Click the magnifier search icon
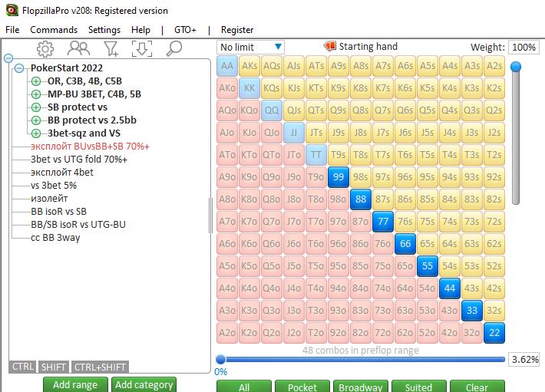The image size is (545, 392). (x=174, y=48)
